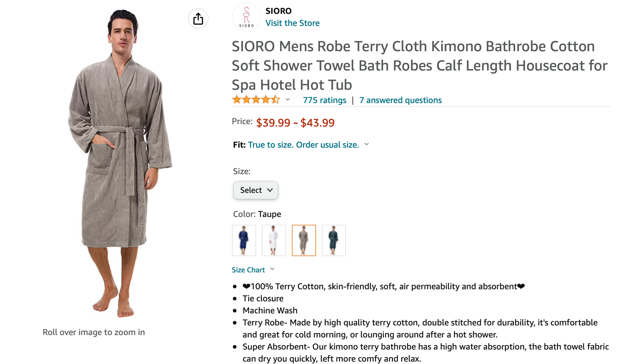Click the Size Chart link
The width and height of the screenshot is (620, 364).
(248, 270)
